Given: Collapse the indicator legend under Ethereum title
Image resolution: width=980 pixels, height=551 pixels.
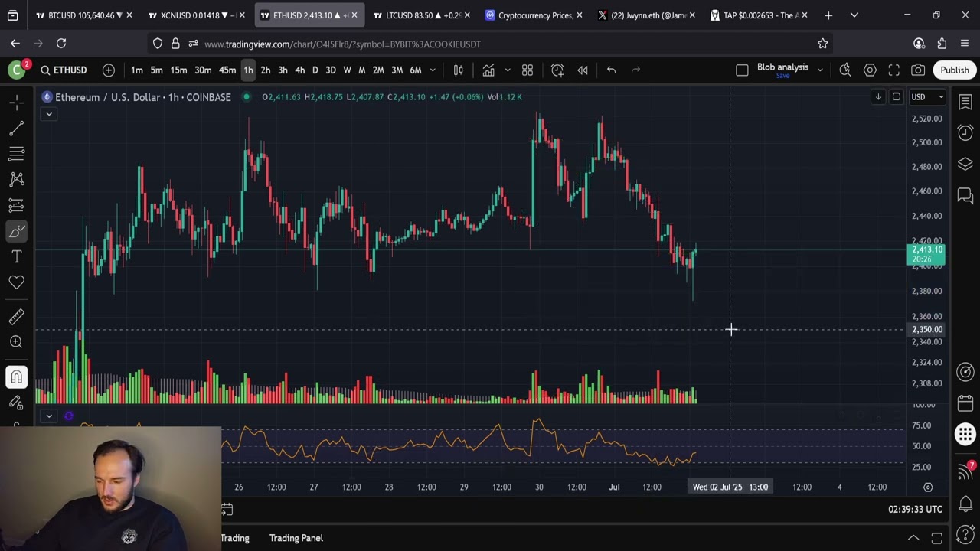Looking at the screenshot, I should click(48, 114).
